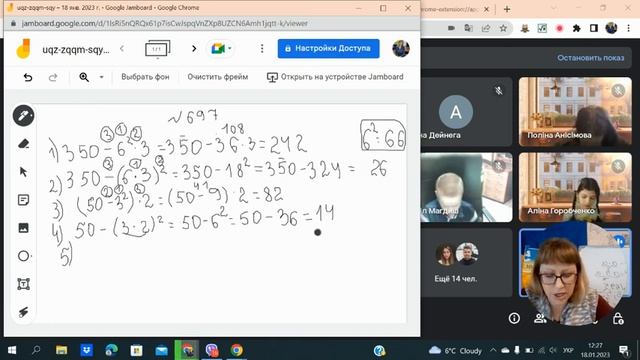
Task: Close the chrome-extension tab
Action: coord(487,9)
